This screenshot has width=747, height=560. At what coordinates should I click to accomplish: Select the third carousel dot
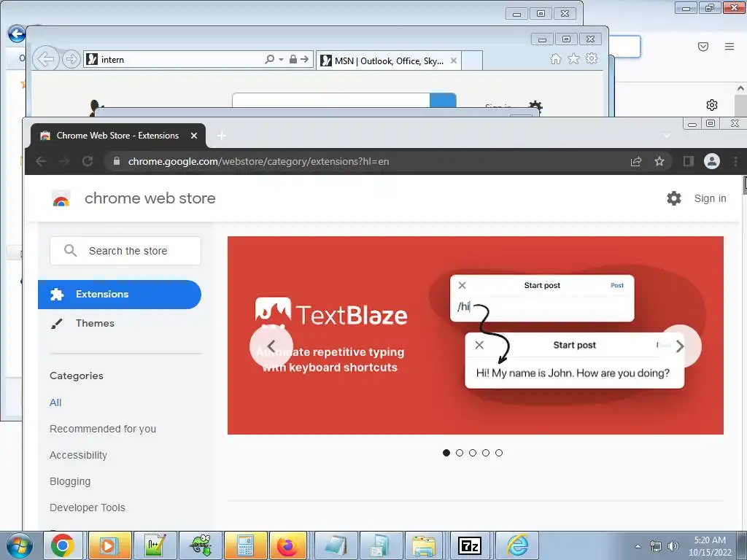coord(473,453)
